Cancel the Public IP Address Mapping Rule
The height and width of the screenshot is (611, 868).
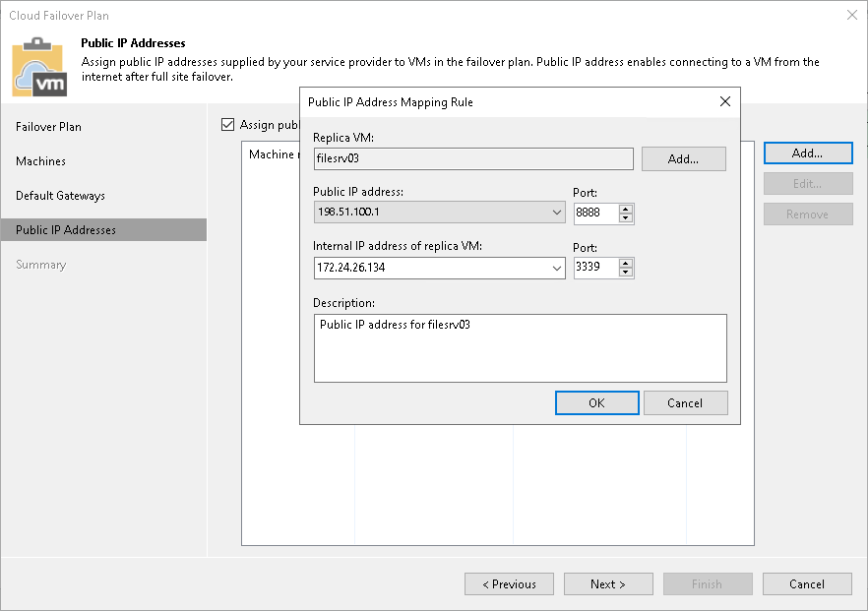point(685,402)
